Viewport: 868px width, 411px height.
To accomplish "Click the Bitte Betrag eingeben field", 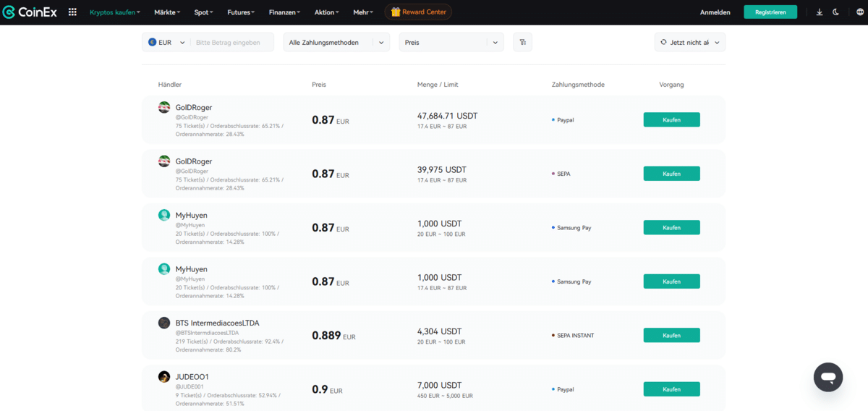I will pos(233,42).
